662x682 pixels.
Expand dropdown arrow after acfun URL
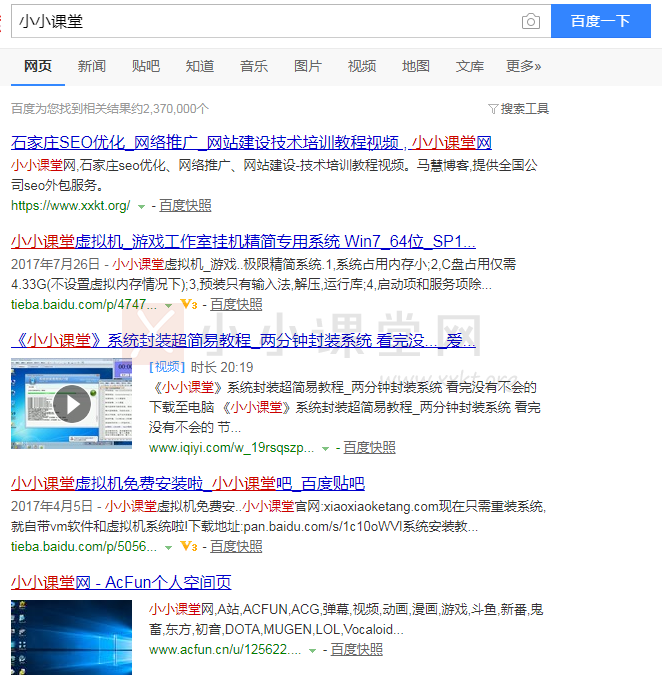pyautogui.click(x=312, y=651)
